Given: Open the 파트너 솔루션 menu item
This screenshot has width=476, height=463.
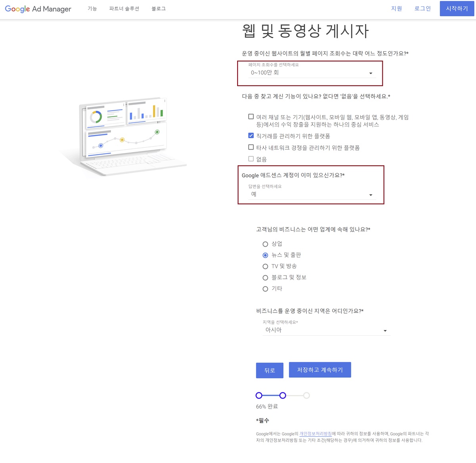Looking at the screenshot, I should click(x=124, y=9).
